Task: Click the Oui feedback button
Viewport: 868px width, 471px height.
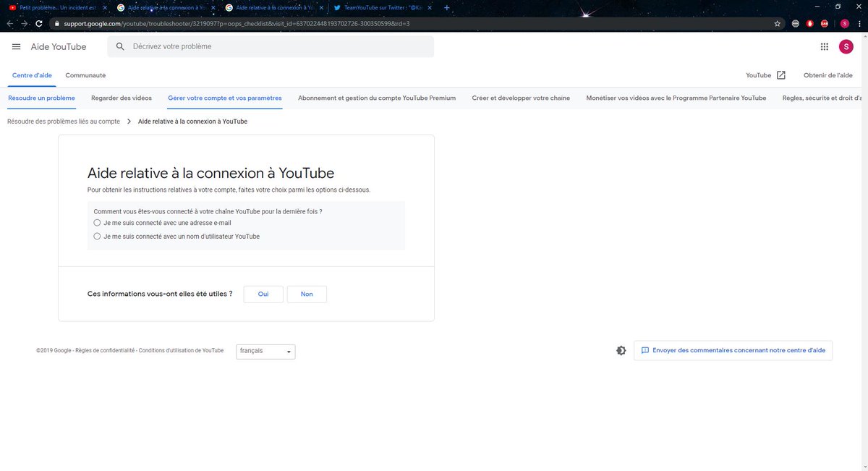Action: 263,294
